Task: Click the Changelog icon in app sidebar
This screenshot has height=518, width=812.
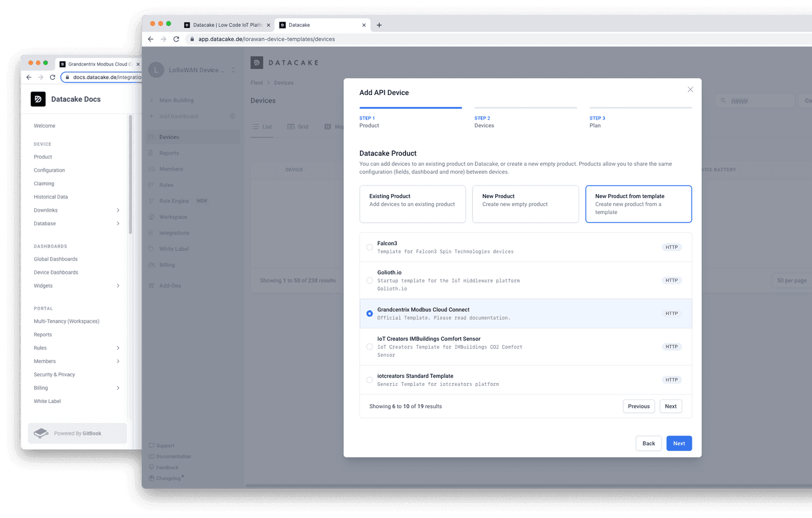Action: pyautogui.click(x=151, y=478)
